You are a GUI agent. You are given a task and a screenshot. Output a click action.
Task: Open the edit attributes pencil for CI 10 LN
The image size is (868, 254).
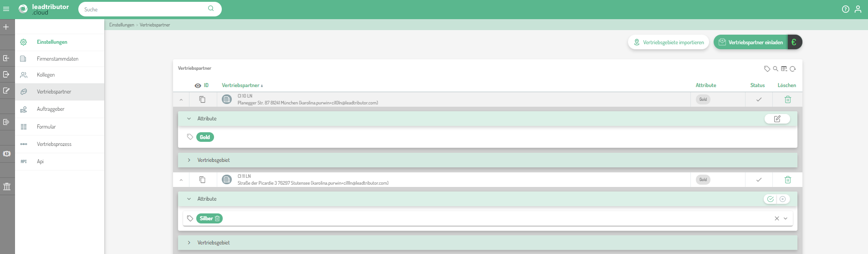(777, 119)
